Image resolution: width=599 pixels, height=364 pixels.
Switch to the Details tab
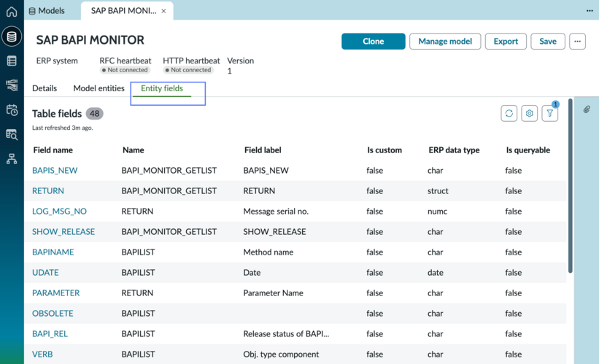(45, 88)
